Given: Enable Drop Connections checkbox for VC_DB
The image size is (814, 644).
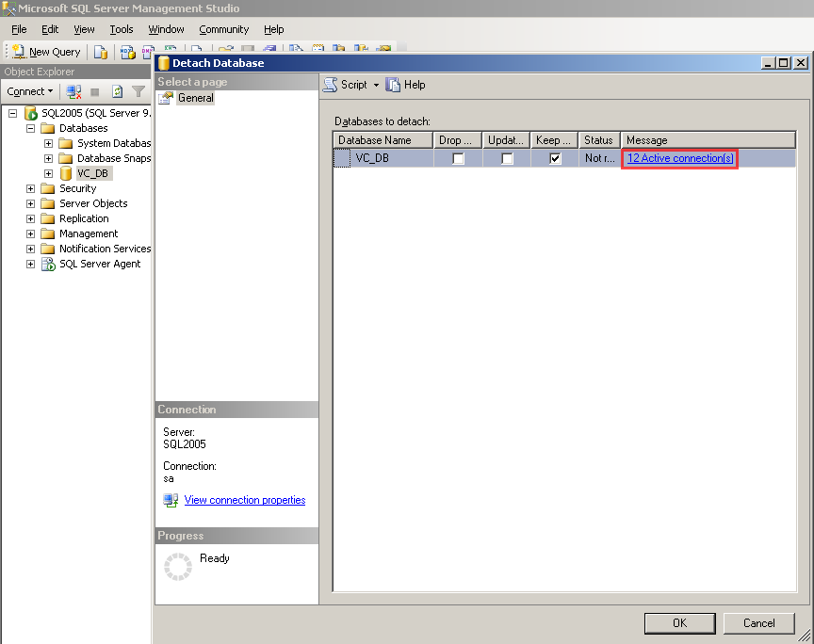Looking at the screenshot, I should pos(458,158).
